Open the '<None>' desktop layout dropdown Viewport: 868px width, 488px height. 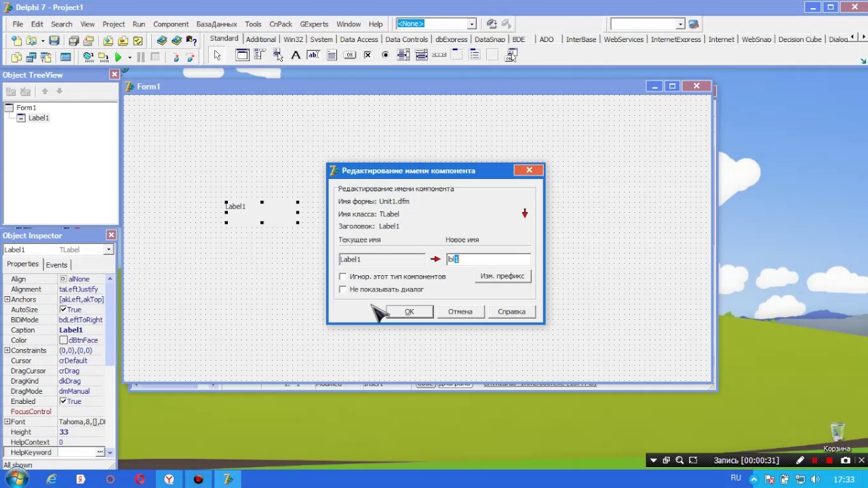[471, 24]
